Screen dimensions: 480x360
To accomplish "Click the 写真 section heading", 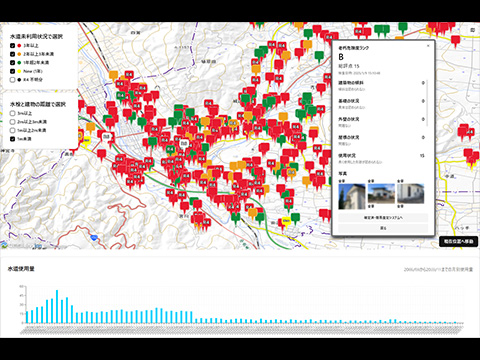I will [x=343, y=174].
